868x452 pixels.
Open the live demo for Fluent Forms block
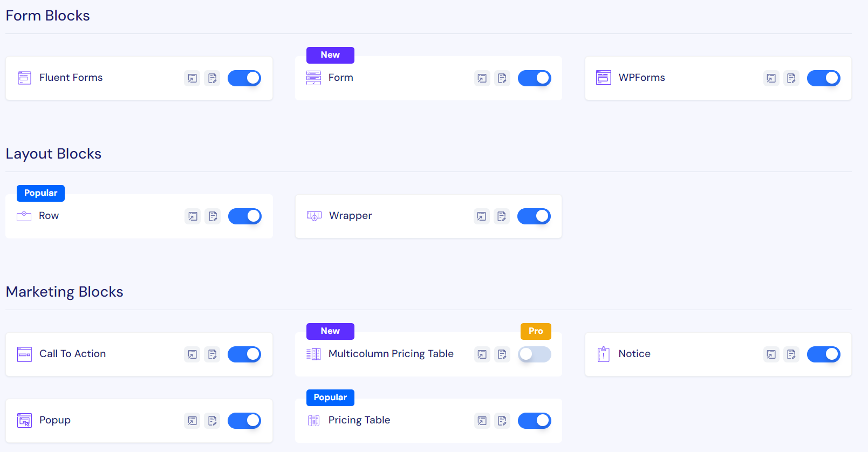(192, 78)
